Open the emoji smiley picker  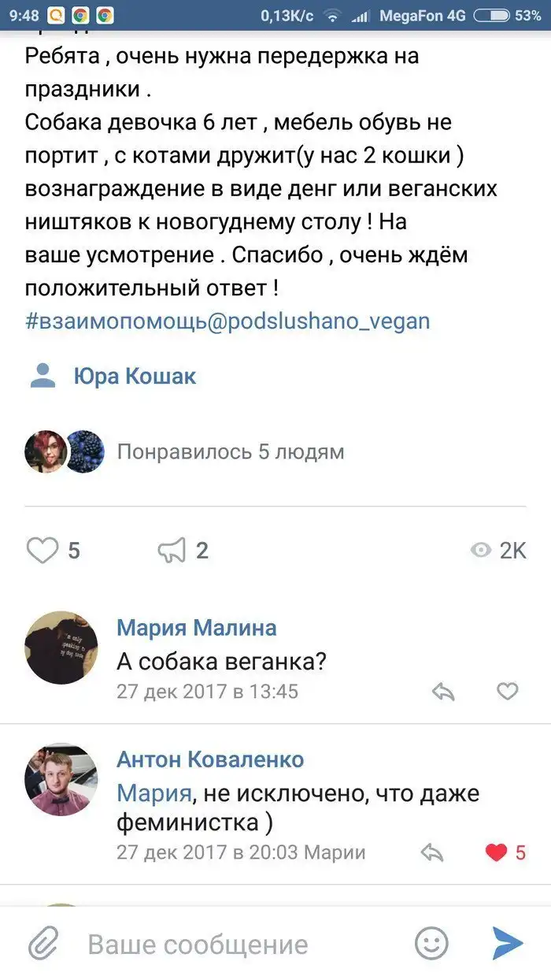(x=431, y=943)
